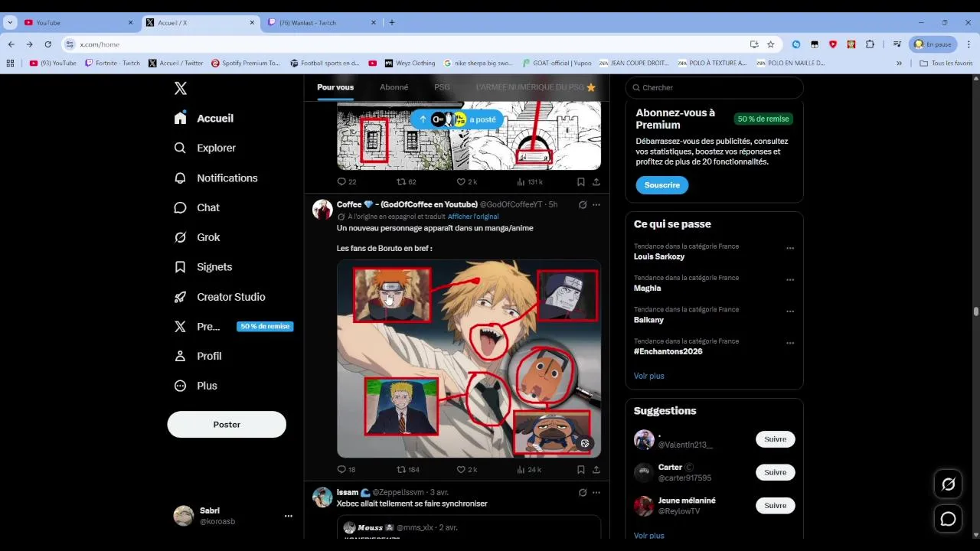Open options for Maghla trend
This screenshot has height=551, width=980.
point(790,280)
